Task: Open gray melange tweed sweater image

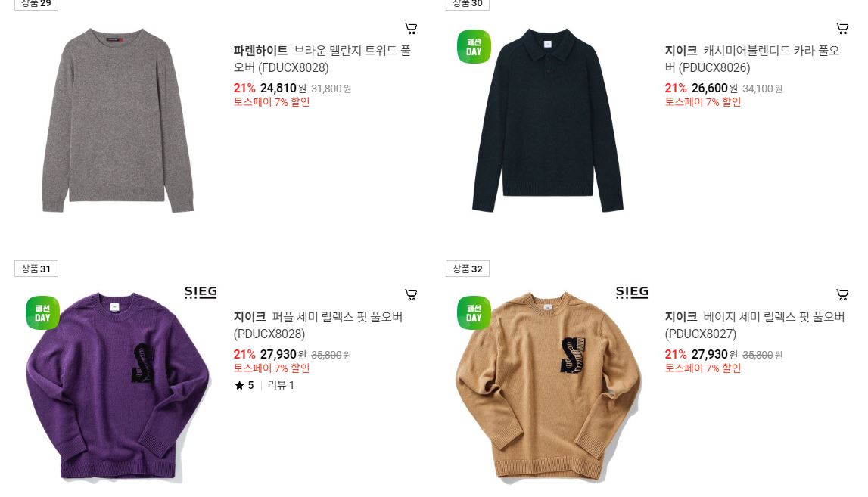Action: coord(117,120)
